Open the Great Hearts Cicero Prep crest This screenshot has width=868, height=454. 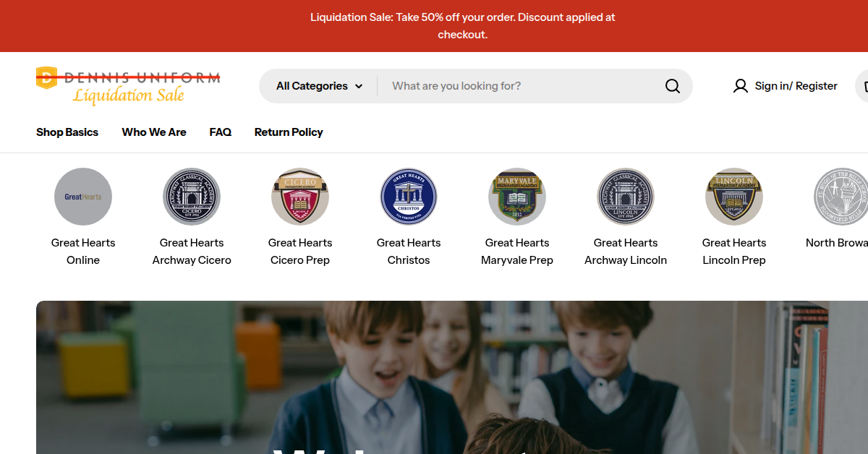click(300, 197)
